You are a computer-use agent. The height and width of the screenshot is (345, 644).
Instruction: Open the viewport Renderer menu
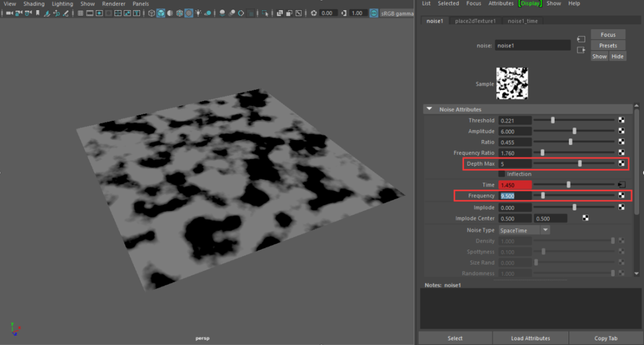(114, 4)
